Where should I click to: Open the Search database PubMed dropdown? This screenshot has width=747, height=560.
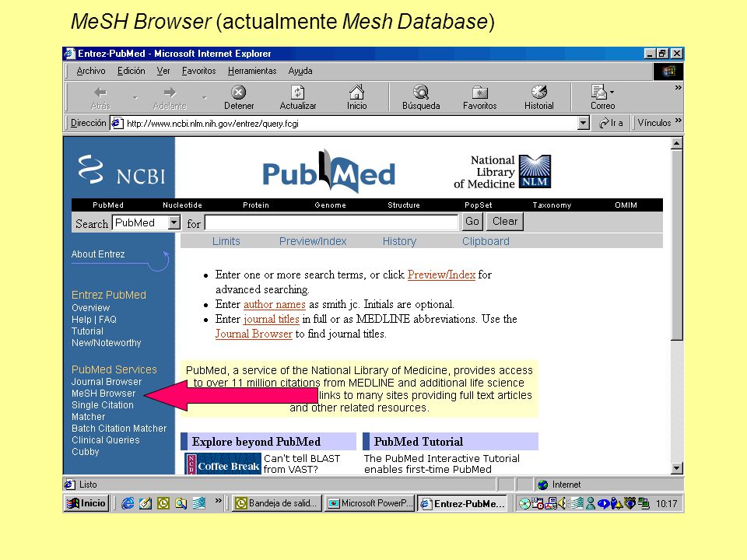(174, 222)
